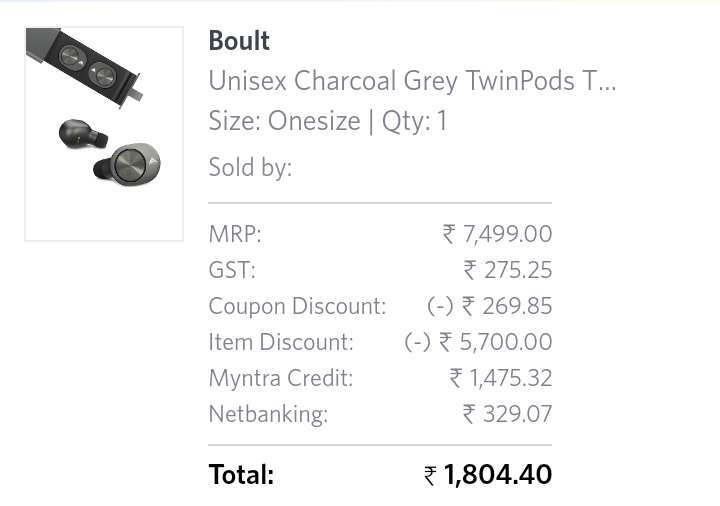The image size is (720, 506).
Task: Click the Boult brand name
Action: (239, 41)
